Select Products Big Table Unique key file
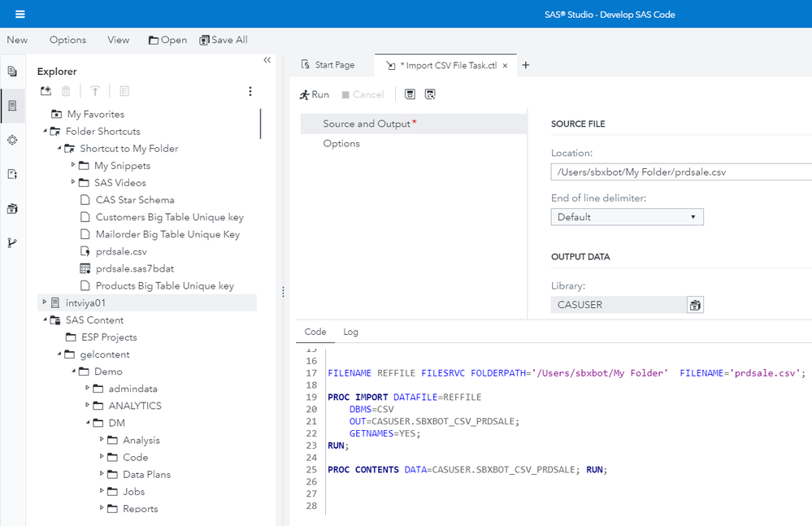 pos(165,286)
